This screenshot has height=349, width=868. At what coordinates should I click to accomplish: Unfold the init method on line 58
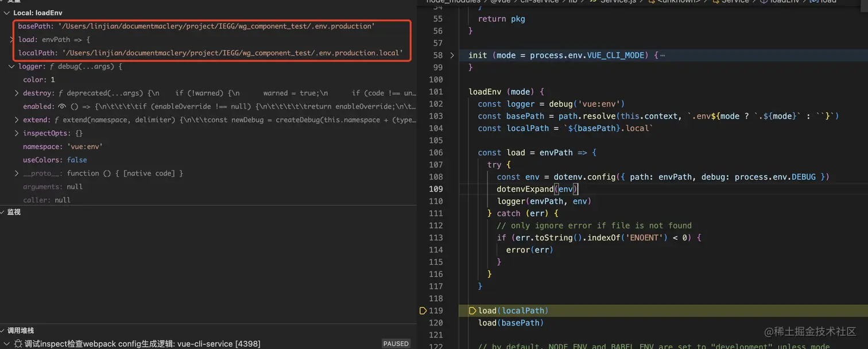tap(452, 56)
